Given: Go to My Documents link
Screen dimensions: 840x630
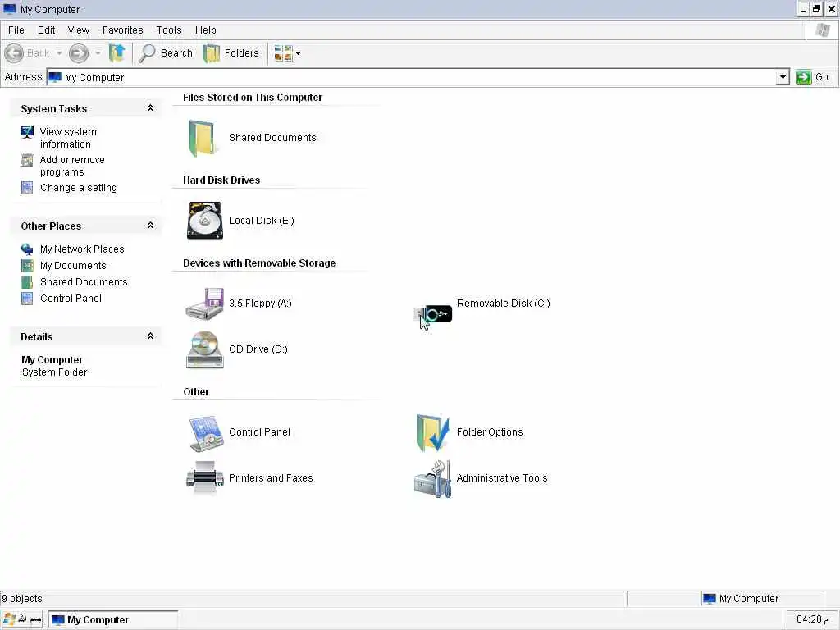Looking at the screenshot, I should tap(73, 266).
